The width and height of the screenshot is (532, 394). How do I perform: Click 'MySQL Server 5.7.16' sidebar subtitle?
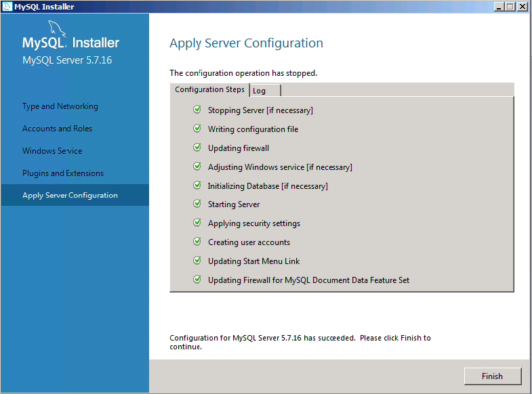tap(67, 60)
